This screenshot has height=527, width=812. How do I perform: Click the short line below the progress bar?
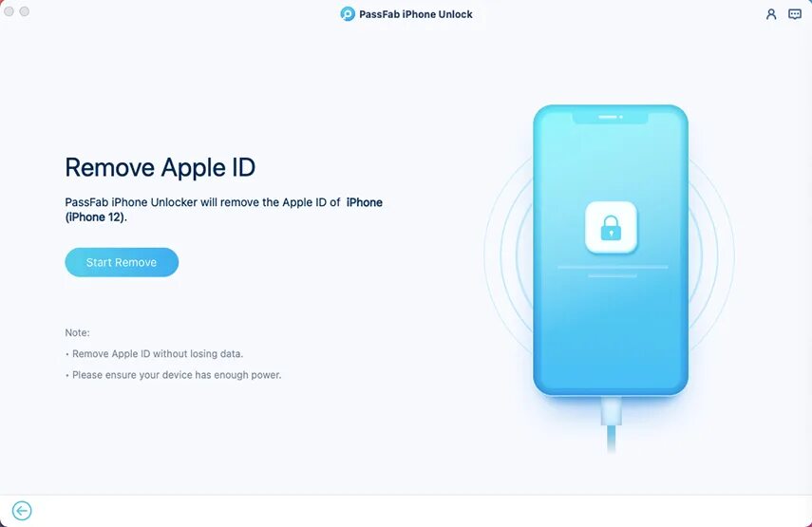pyautogui.click(x=613, y=276)
